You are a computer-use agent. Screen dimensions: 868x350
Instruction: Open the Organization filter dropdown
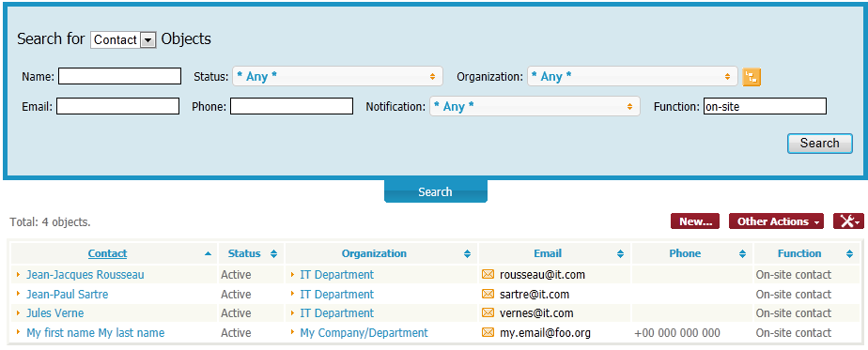point(632,76)
